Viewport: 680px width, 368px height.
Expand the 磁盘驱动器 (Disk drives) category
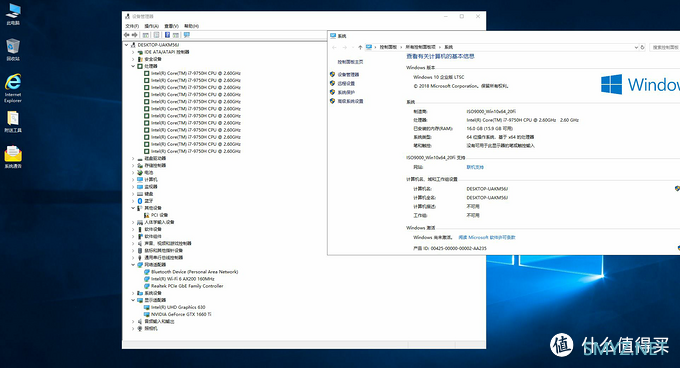[x=133, y=158]
